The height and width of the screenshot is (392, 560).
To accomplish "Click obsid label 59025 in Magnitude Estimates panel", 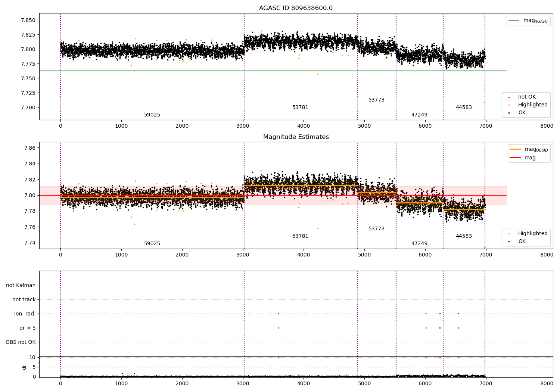I will (x=152, y=244).
